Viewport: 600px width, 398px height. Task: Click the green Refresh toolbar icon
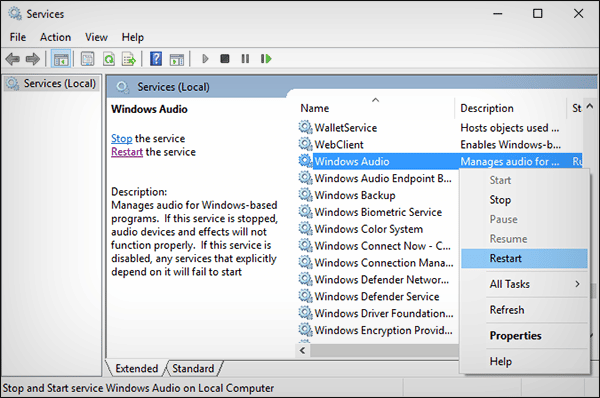[109, 59]
